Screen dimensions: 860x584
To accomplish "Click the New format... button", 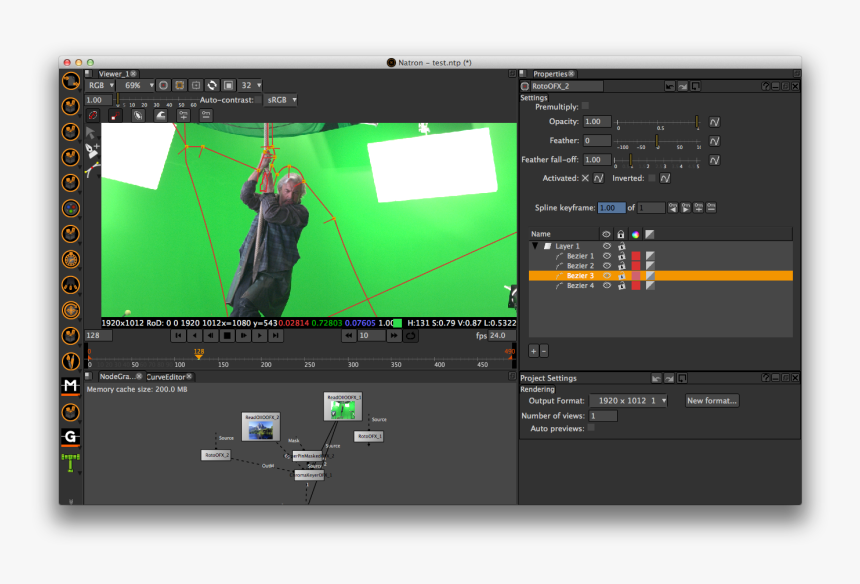I will click(x=711, y=400).
